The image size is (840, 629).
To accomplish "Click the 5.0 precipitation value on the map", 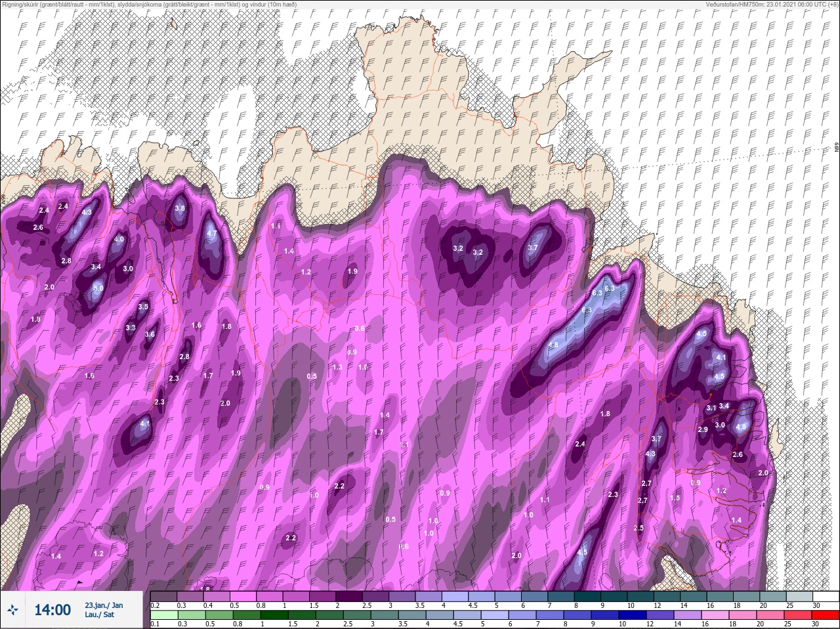I will pos(98,288).
